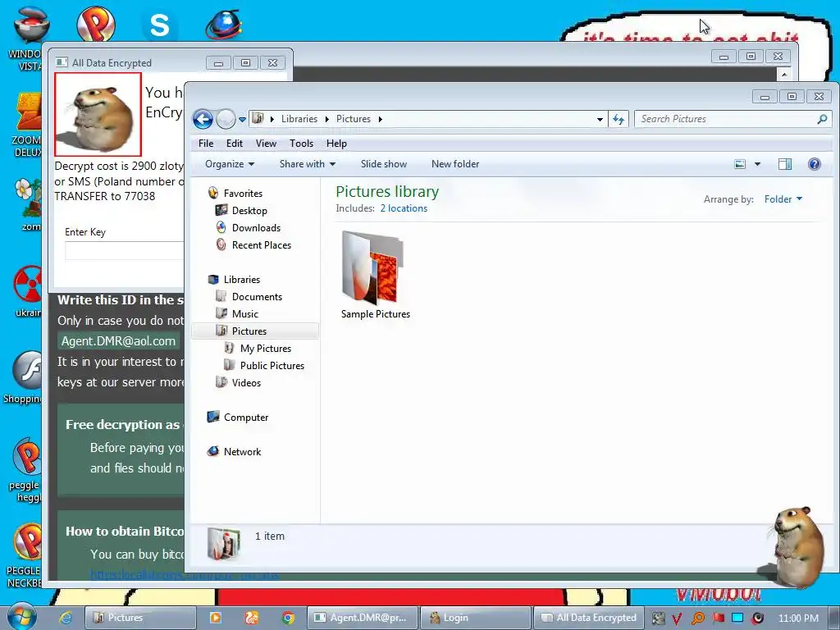Click the search magnifier icon

(x=822, y=119)
